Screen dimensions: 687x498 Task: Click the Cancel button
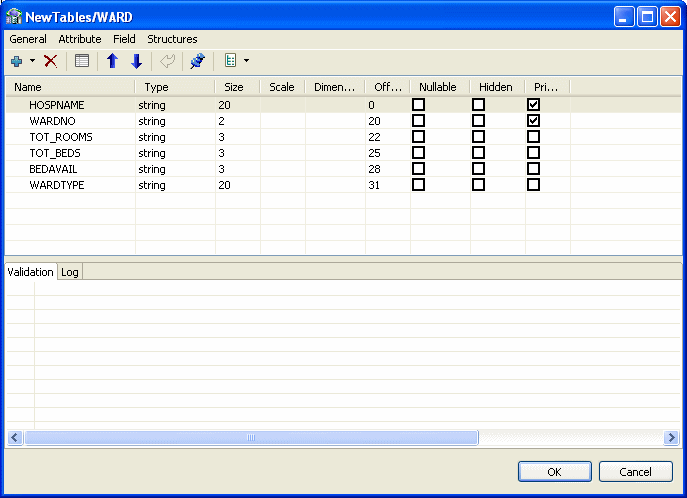(x=635, y=472)
